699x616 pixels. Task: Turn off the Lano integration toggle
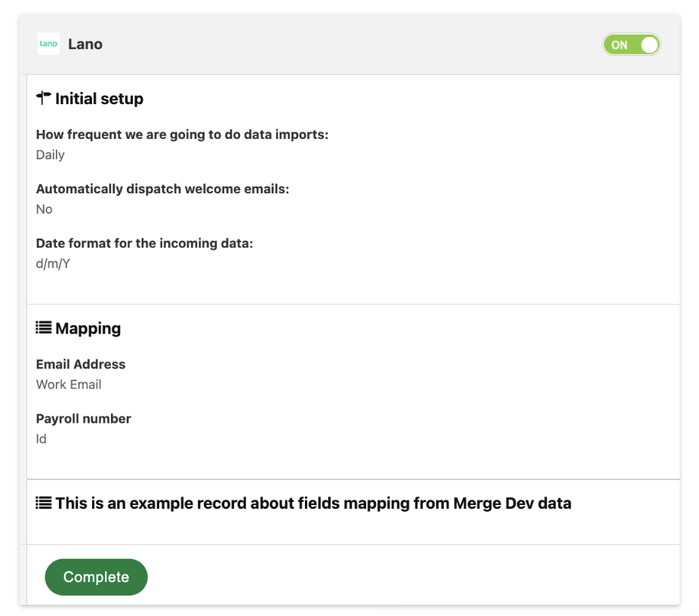(x=631, y=45)
